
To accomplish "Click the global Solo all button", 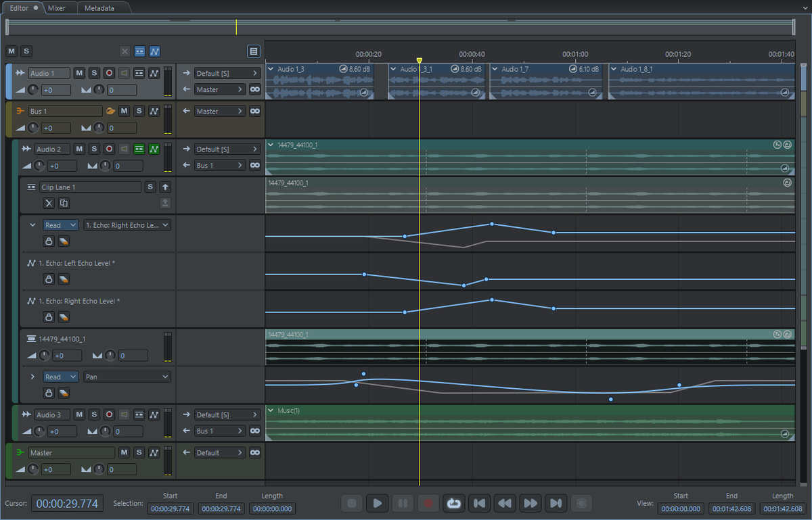I will click(x=26, y=51).
